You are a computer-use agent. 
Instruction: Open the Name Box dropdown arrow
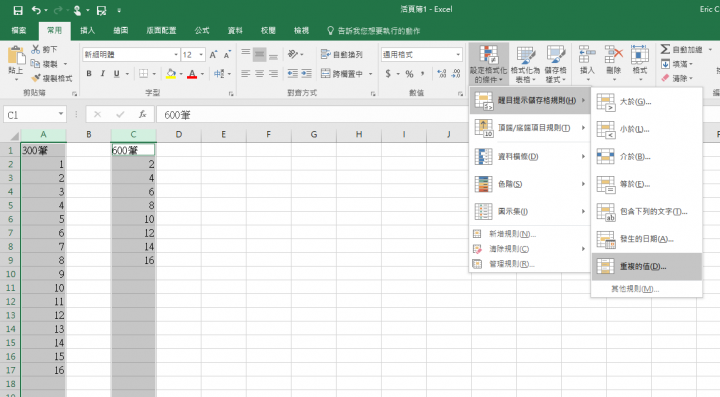pos(61,114)
